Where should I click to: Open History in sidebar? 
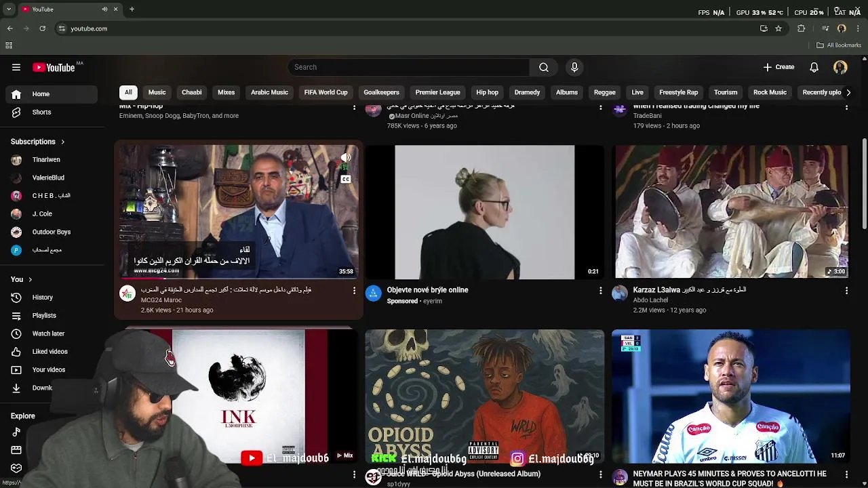point(52,298)
